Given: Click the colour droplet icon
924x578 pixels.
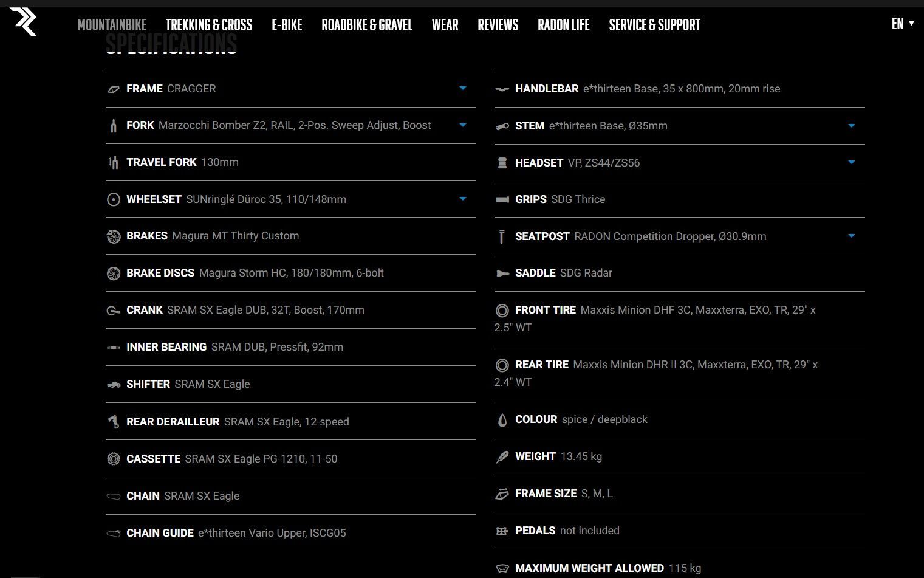Looking at the screenshot, I should pyautogui.click(x=502, y=420).
